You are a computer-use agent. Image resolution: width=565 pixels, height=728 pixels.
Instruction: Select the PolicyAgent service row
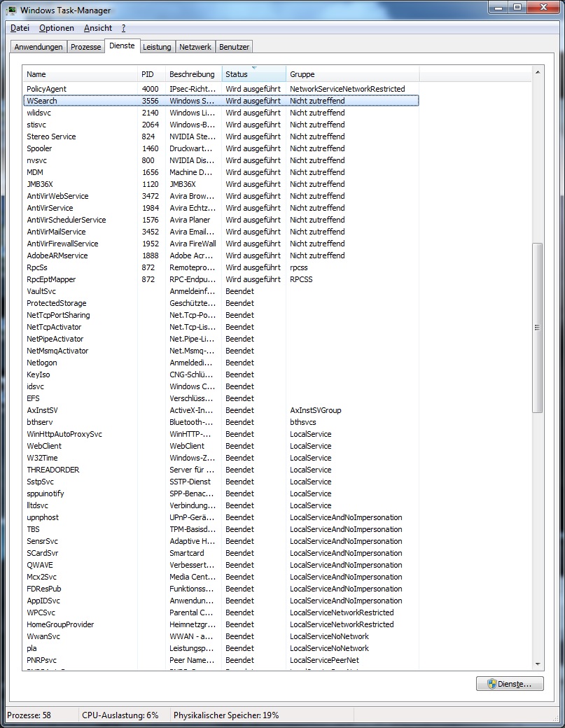[x=221, y=89]
